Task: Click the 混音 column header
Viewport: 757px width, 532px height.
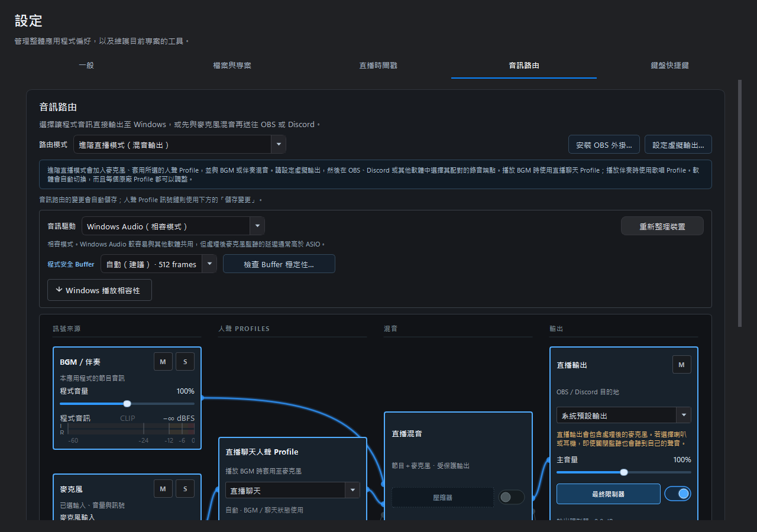Action: (x=390, y=329)
